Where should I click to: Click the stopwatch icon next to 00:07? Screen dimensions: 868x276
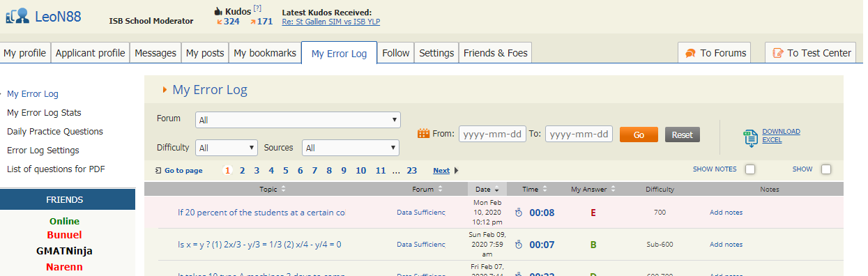click(519, 245)
